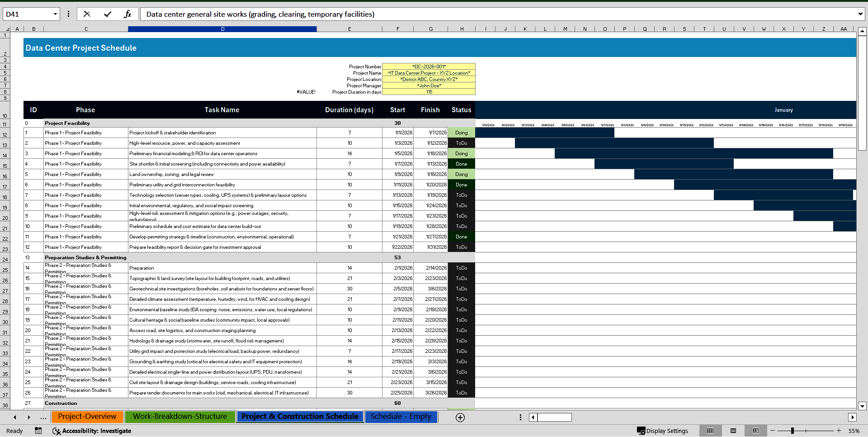This screenshot has height=437, width=868.
Task: Open the three-dot menu near the Name Box
Action: coord(68,14)
